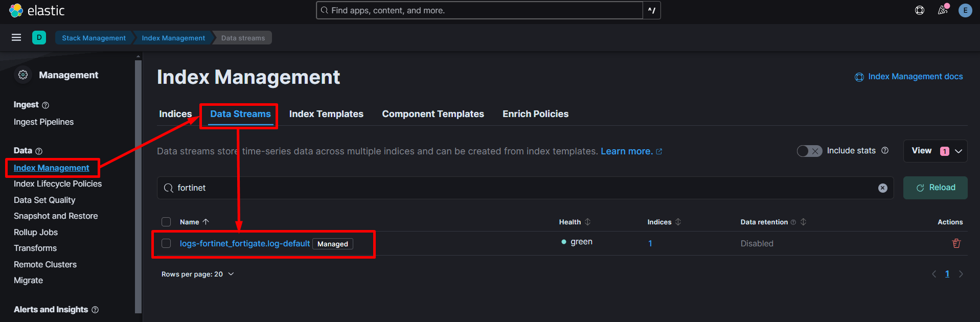
Task: Open the help menu lifebuoy icon
Action: click(x=919, y=10)
